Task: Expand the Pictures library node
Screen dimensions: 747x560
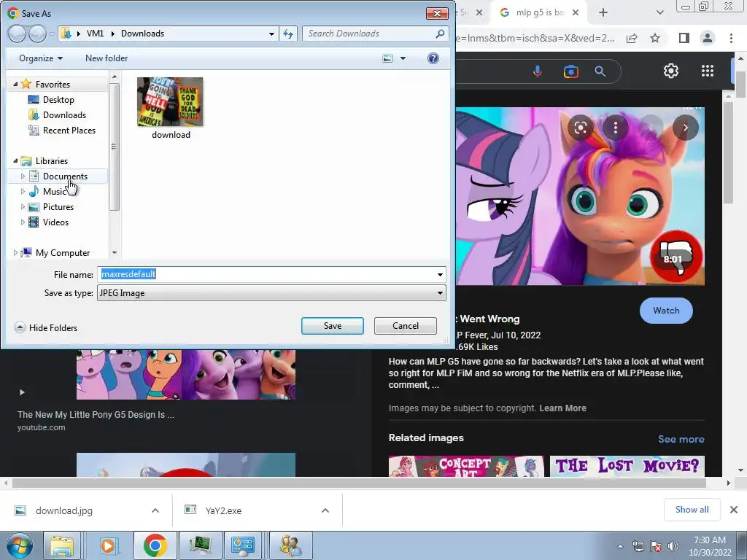Action: (23, 206)
